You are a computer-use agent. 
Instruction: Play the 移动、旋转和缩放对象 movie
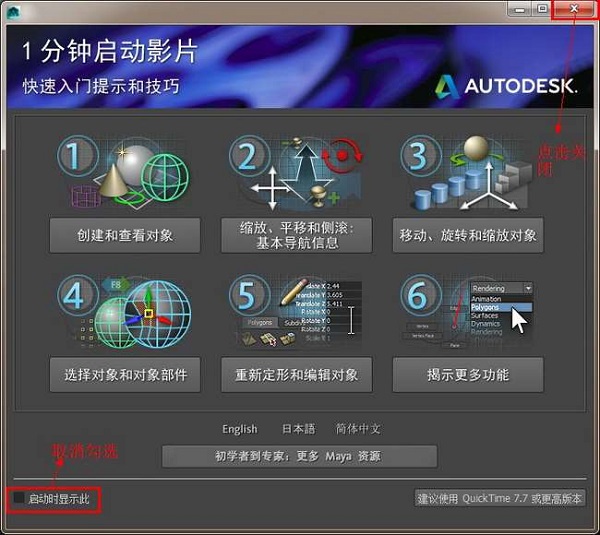(x=468, y=235)
